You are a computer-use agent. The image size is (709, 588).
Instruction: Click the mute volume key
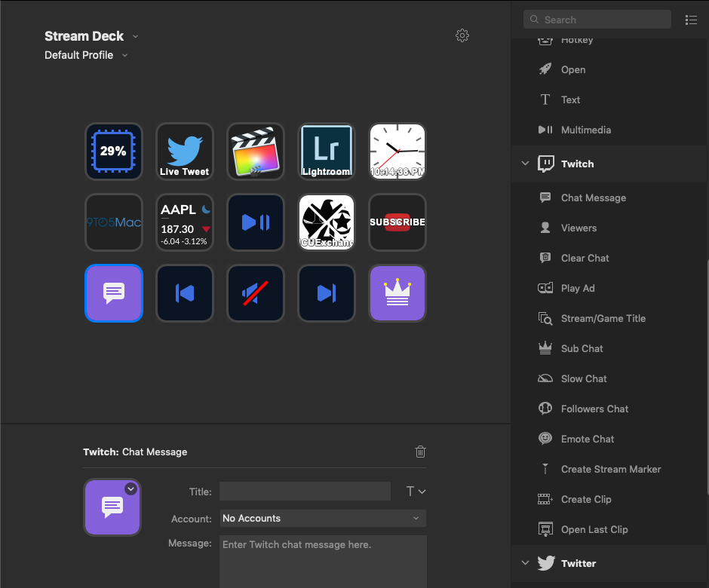click(255, 293)
